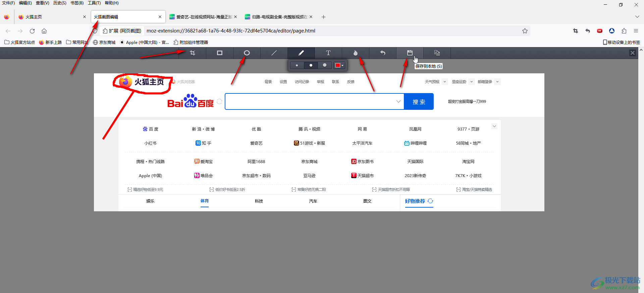Select the straight line tool

(x=274, y=53)
